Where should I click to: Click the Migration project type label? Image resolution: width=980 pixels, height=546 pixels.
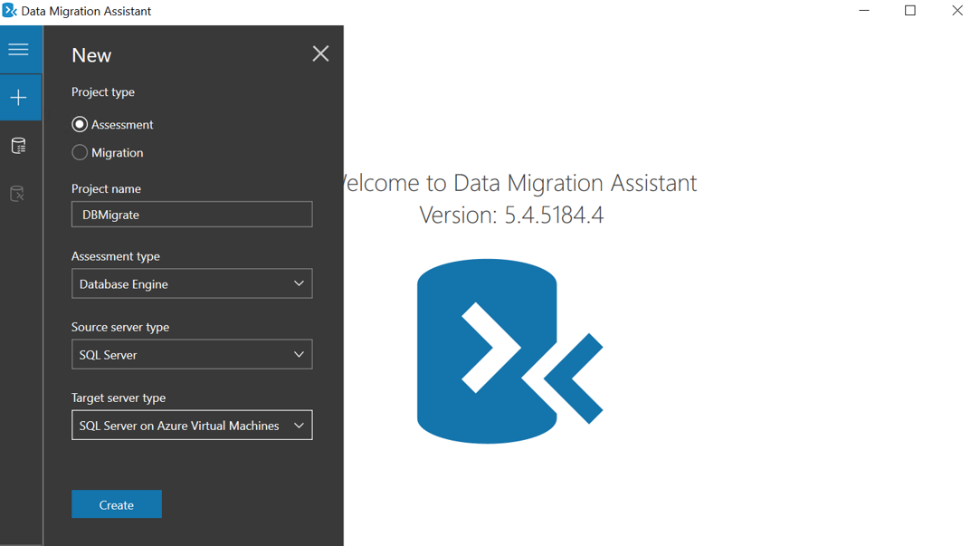click(118, 153)
